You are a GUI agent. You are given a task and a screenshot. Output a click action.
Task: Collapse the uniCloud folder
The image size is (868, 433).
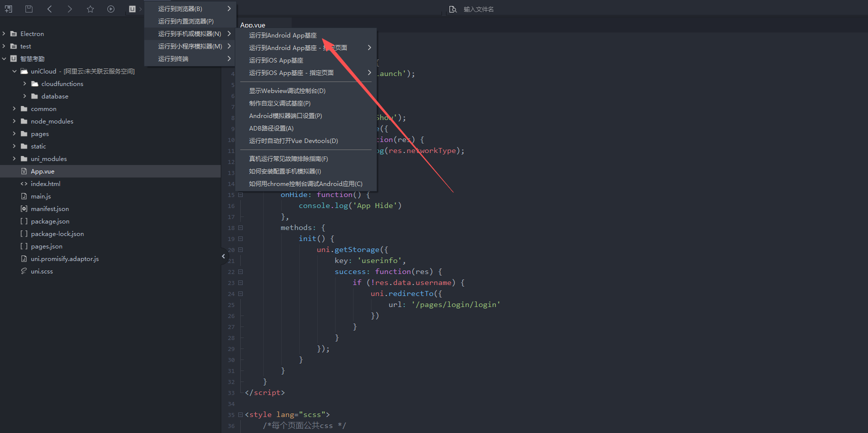coord(14,71)
